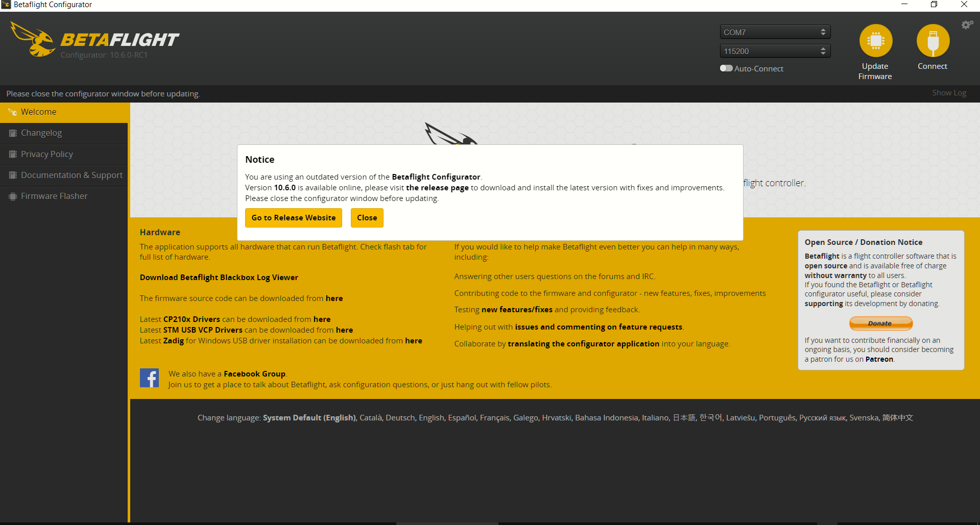The width and height of the screenshot is (980, 525).
Task: Open the Privacy Policy tab
Action: coord(64,154)
